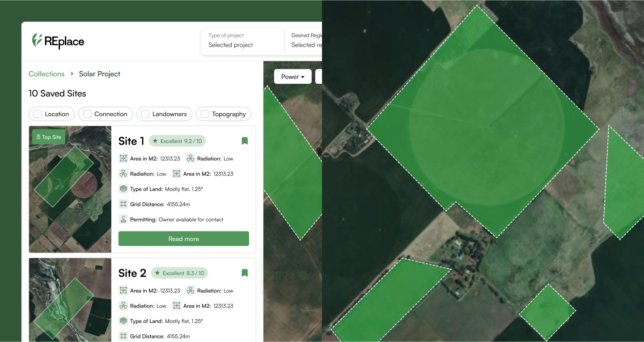Open the Site 1 satellite thumbnail

(70, 189)
